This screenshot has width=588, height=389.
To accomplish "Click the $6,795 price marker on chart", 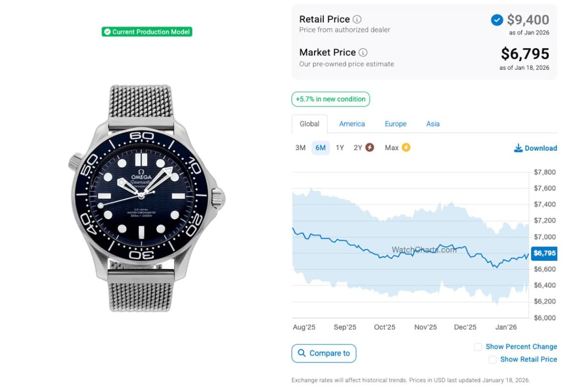I will pos(544,253).
